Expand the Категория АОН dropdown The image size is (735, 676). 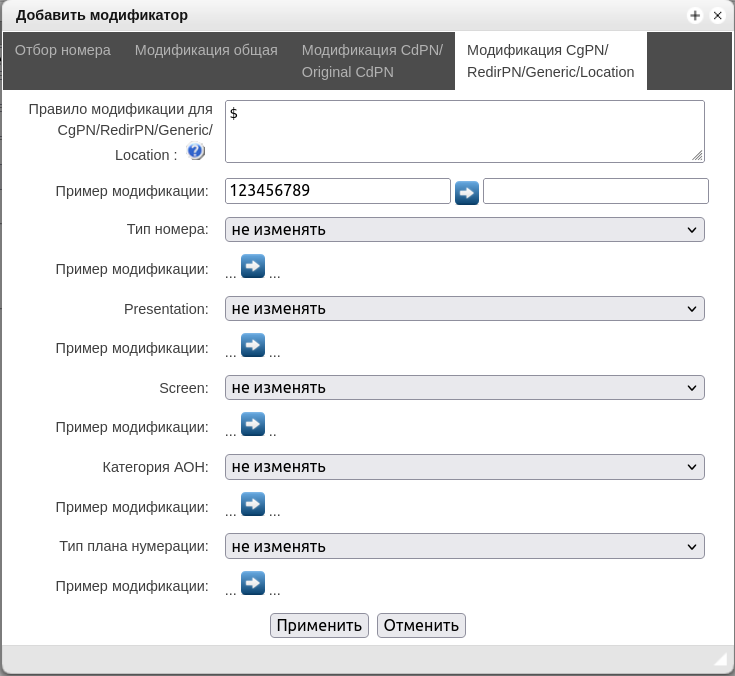pos(464,467)
